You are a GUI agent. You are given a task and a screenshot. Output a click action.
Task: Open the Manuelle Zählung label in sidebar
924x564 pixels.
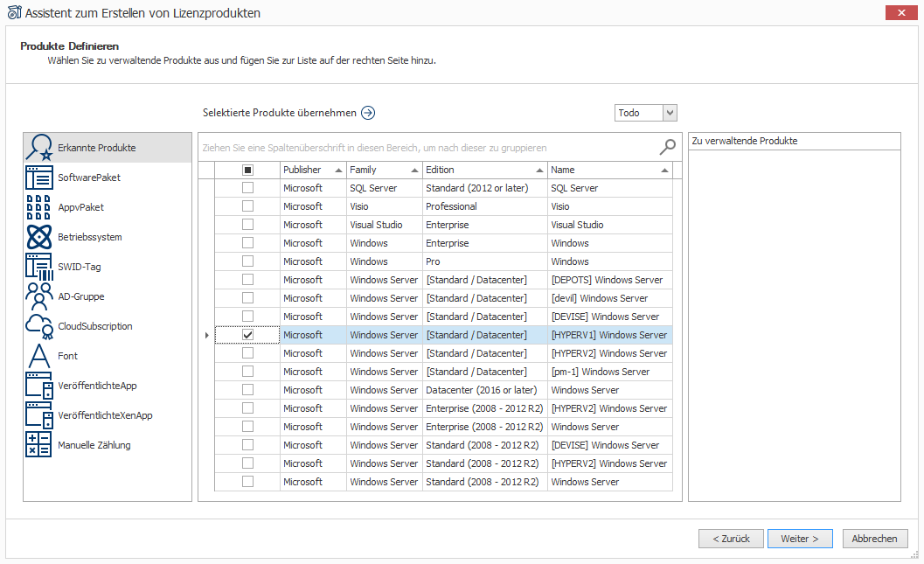(94, 445)
